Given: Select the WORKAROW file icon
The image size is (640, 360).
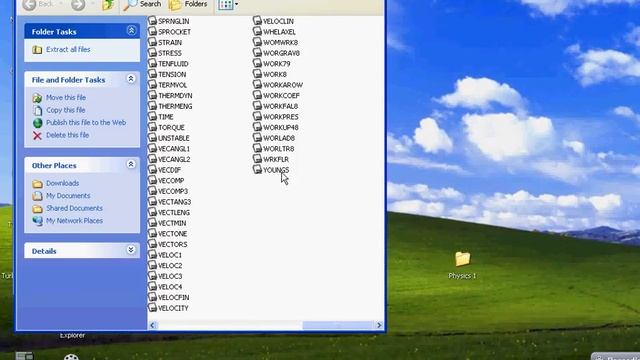Looking at the screenshot, I should coord(257,84).
